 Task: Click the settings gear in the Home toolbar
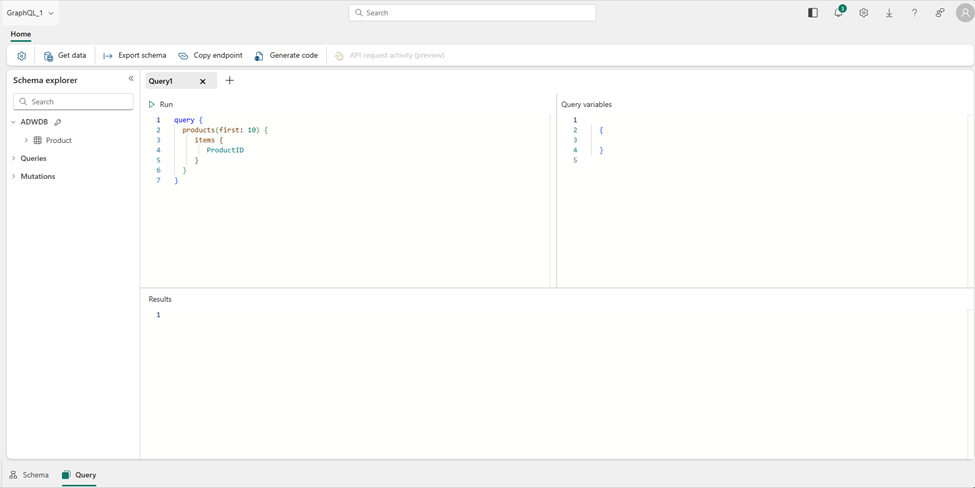(x=21, y=56)
